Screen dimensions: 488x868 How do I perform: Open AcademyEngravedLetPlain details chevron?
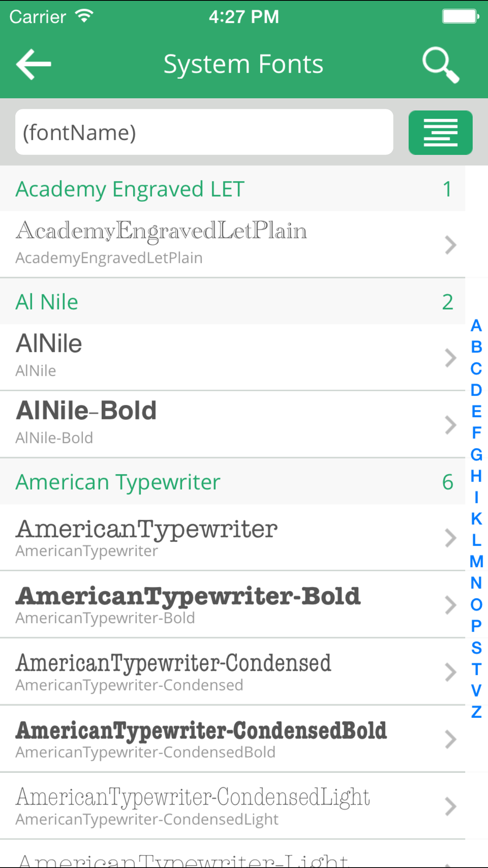(450, 245)
